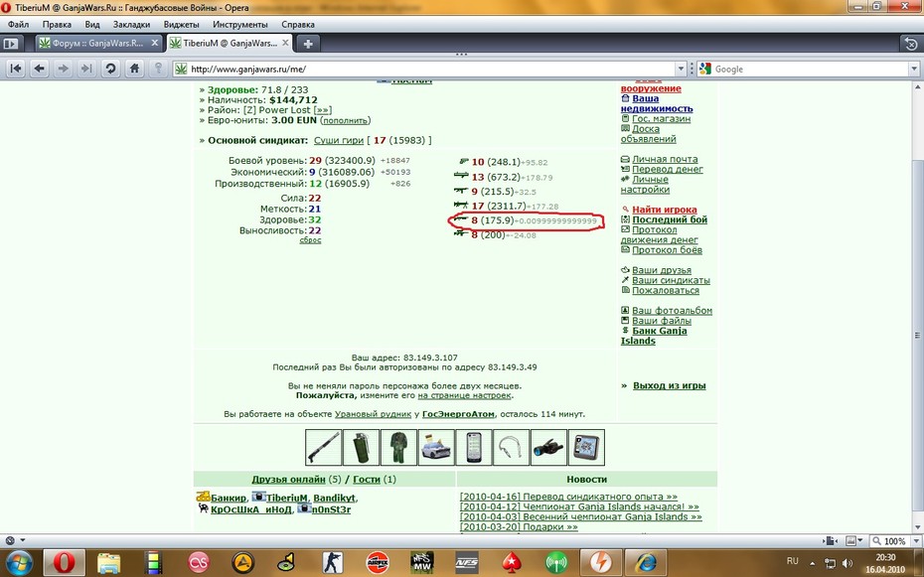Open Друзья онлайн link
The width and height of the screenshot is (924, 577).
[x=288, y=480]
